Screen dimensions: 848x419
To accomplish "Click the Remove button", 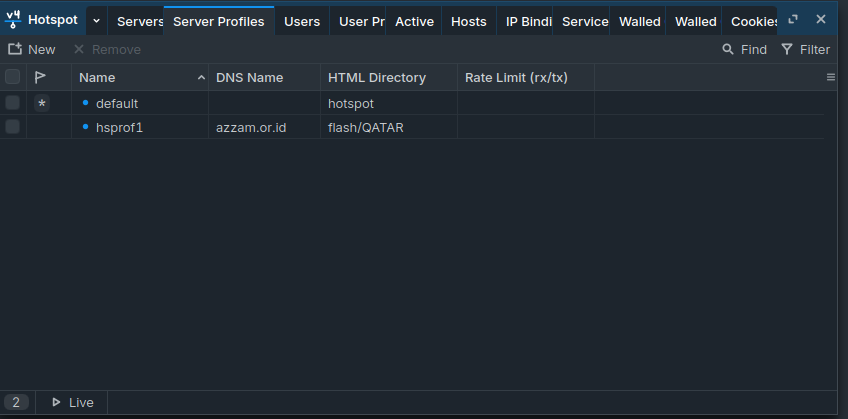I will click(x=107, y=49).
